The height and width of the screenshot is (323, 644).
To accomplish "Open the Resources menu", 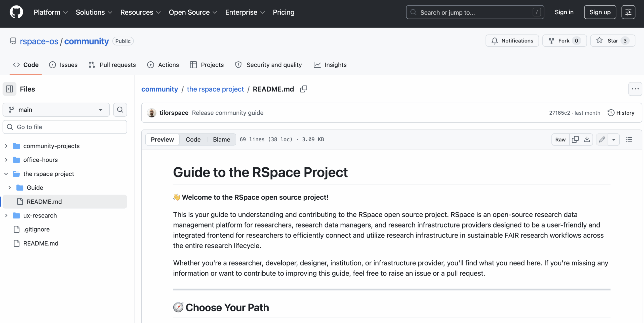I will 140,12.
